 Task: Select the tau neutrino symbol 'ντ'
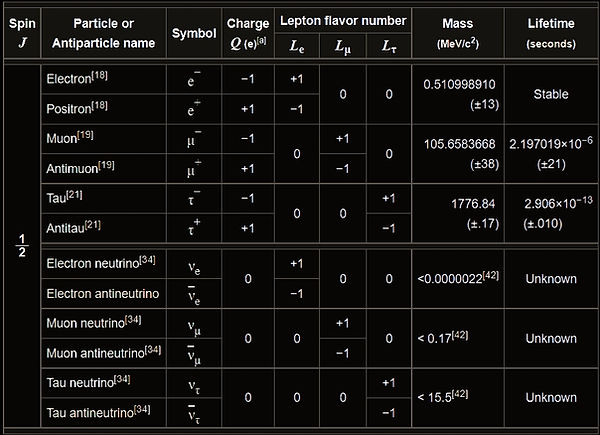click(194, 386)
